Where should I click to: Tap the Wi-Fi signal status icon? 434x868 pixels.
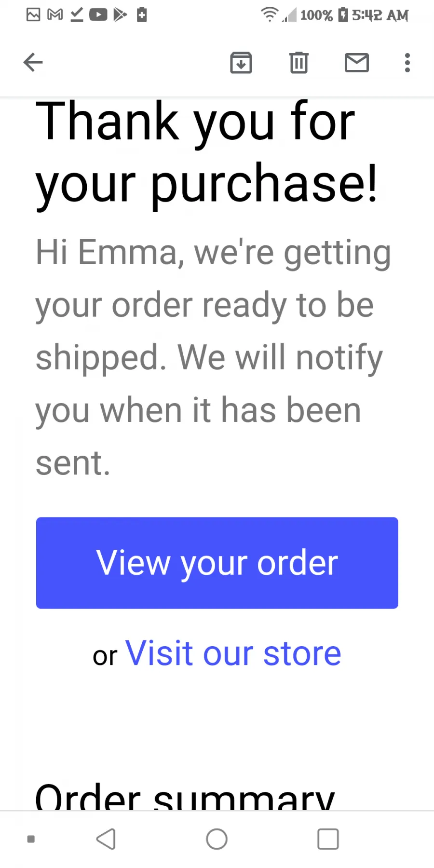(270, 15)
